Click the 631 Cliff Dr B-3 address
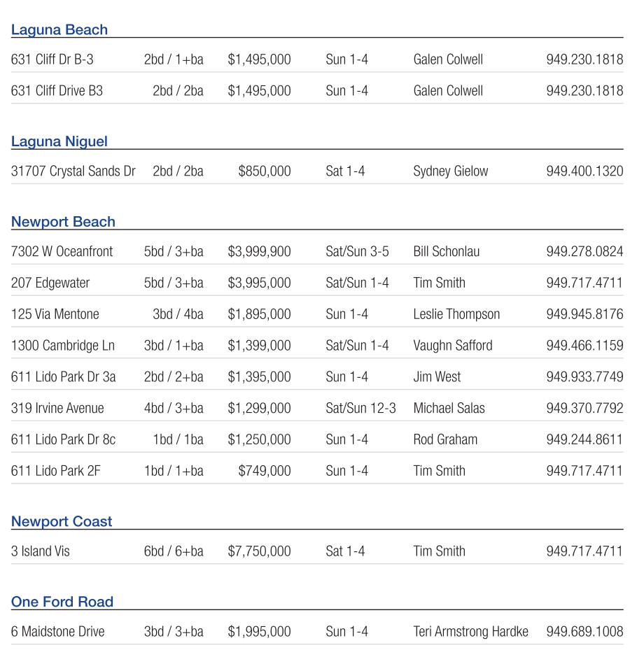The image size is (644, 650). coord(52,59)
